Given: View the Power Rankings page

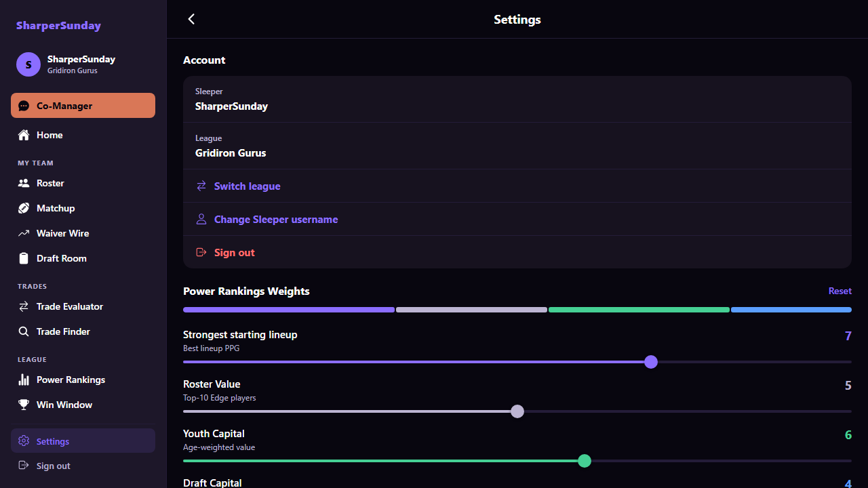Looking at the screenshot, I should point(83,380).
